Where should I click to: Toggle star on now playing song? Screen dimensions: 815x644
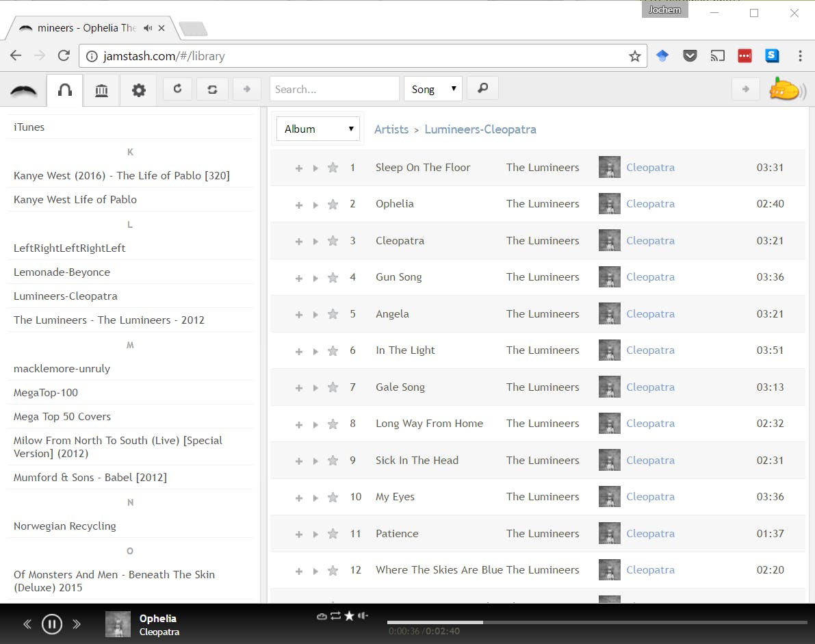click(x=349, y=616)
